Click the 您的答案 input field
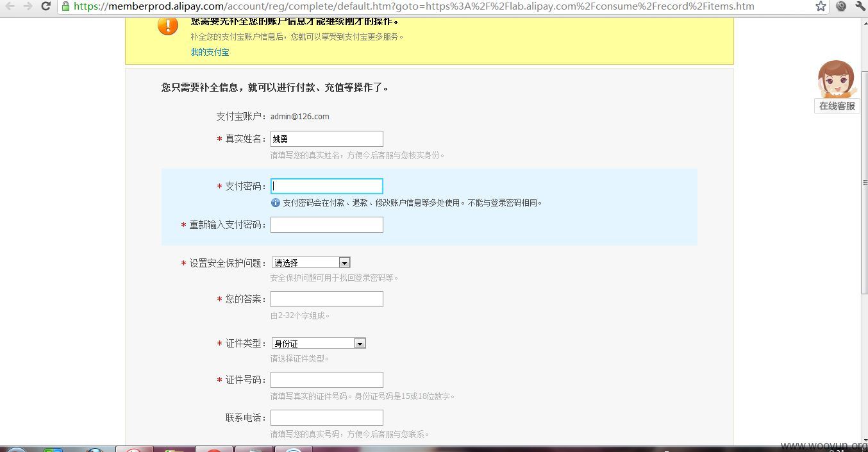The height and width of the screenshot is (452, 868). pos(327,299)
